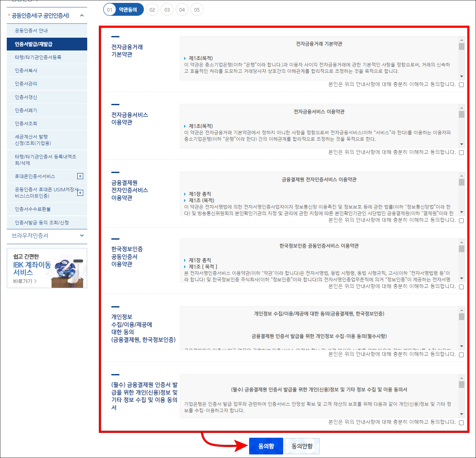Expand the 휴대폰인증서서비스 submenu
The image size is (476, 458).
click(79, 176)
